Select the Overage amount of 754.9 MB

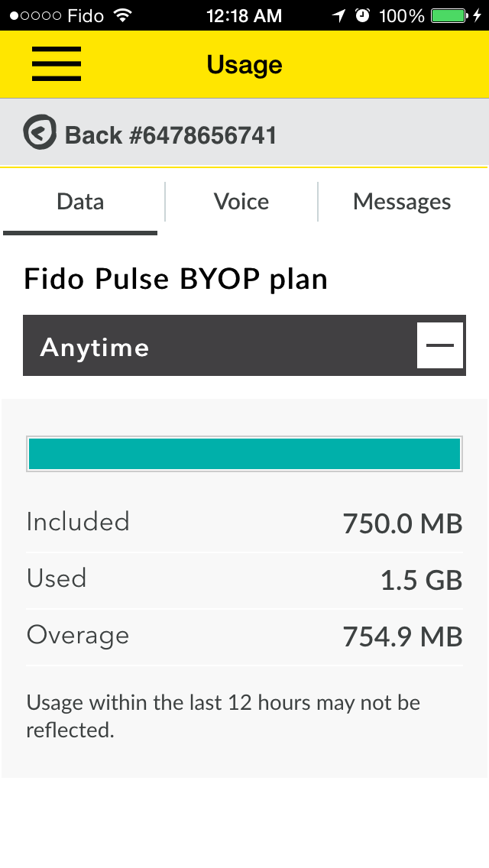(x=404, y=636)
